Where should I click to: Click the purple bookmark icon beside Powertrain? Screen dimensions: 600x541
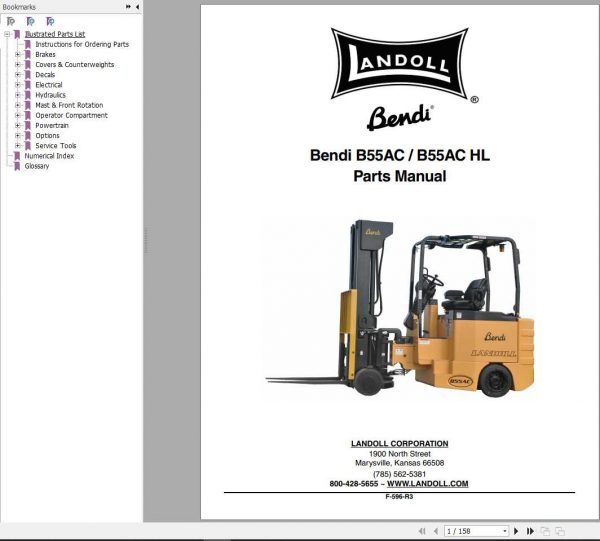tap(28, 125)
